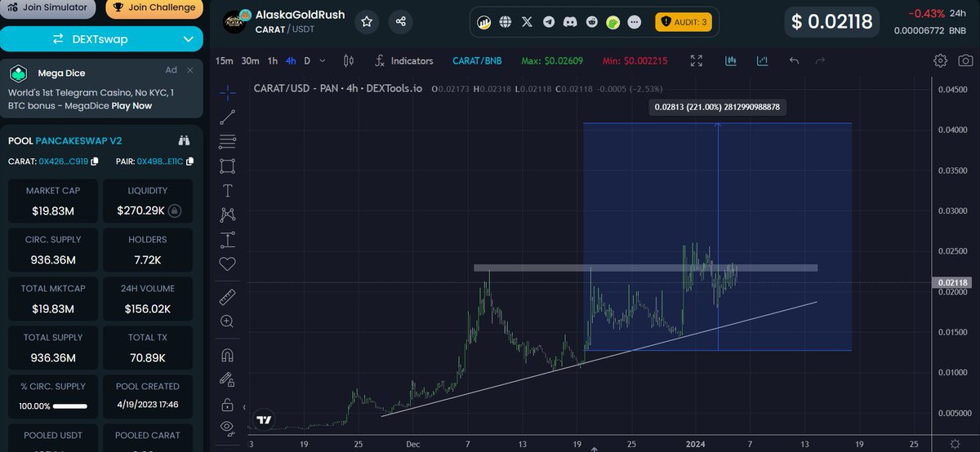Expand the timeframe dropdown chevron
980x452 pixels.
coord(323,60)
